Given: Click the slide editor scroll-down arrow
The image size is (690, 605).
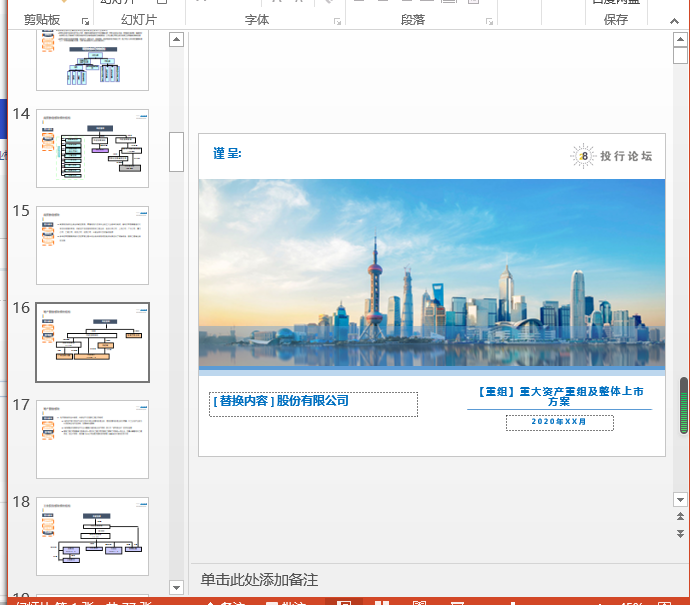Looking at the screenshot, I should (680, 499).
